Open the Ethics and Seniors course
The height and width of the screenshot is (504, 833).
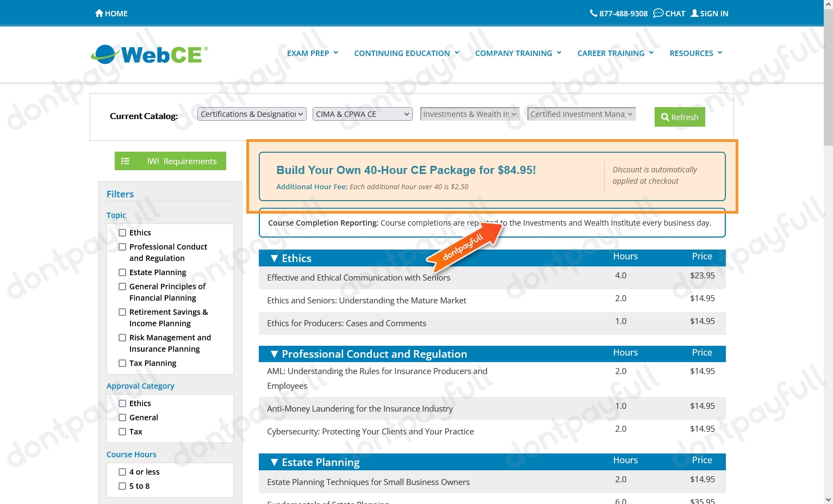366,300
